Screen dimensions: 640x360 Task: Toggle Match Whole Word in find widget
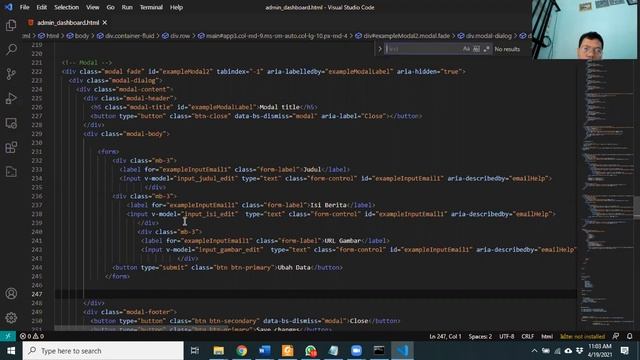476,49
